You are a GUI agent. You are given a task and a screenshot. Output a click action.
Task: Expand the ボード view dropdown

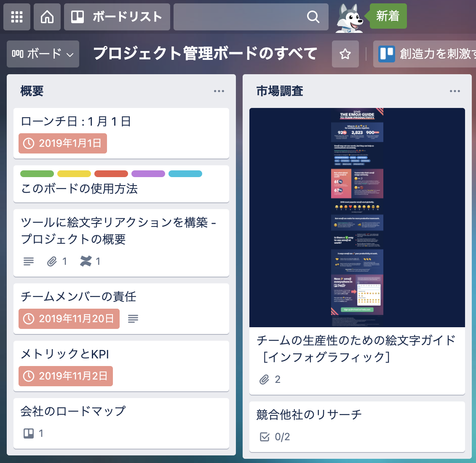(43, 54)
